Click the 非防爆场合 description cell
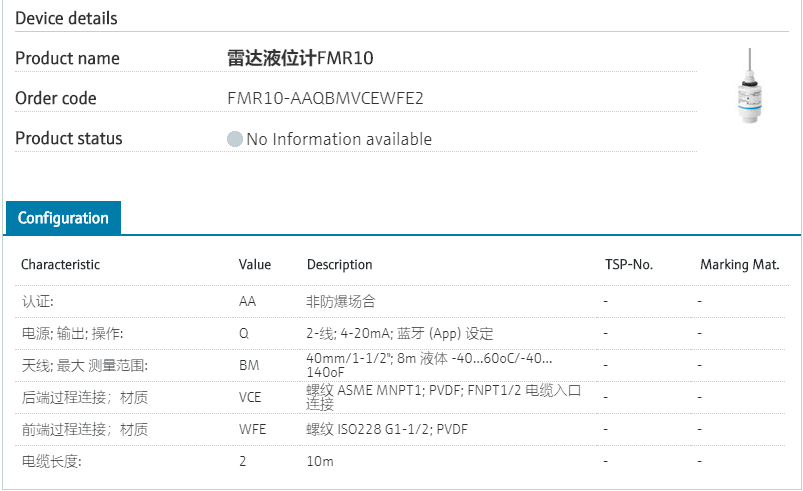The height and width of the screenshot is (491, 803). coord(341,301)
